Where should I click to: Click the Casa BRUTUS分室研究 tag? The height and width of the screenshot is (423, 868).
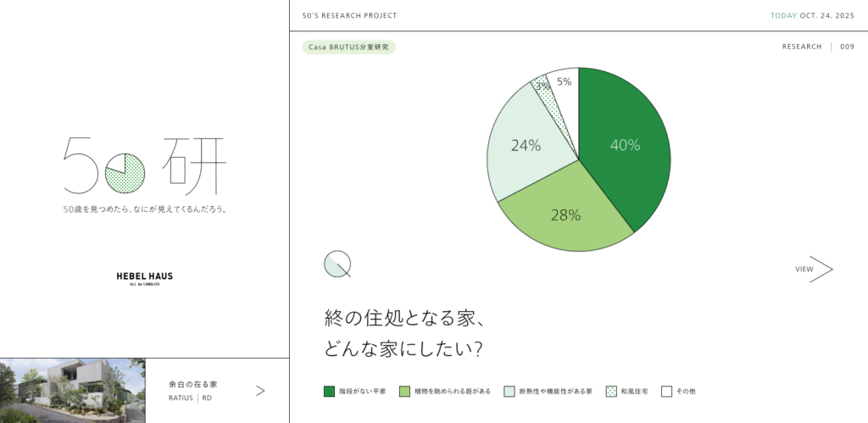click(348, 47)
